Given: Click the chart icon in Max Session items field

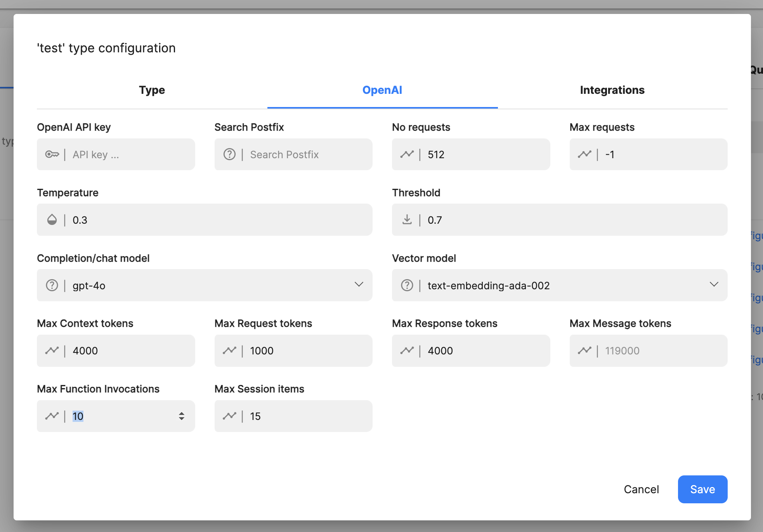Looking at the screenshot, I should click(229, 416).
